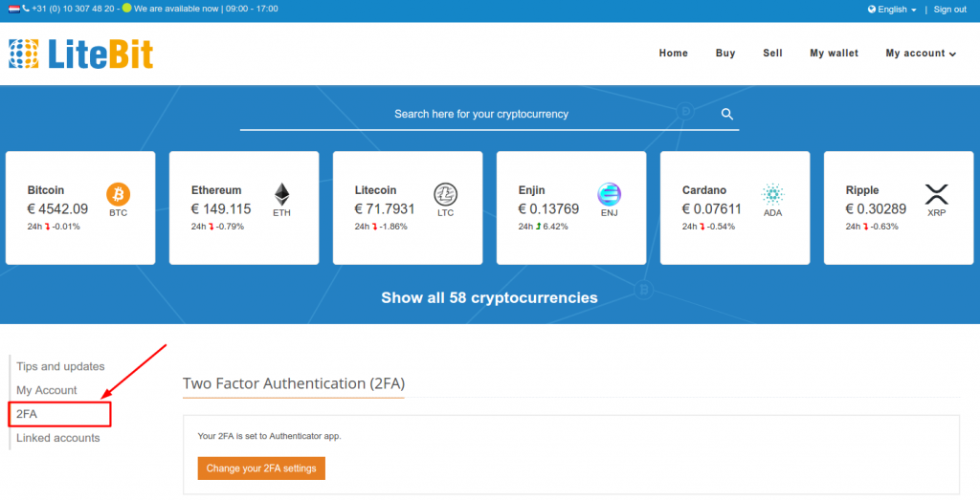The image size is (980, 501).
Task: Click the Bitcoin BTC coin icon
Action: pos(118,194)
